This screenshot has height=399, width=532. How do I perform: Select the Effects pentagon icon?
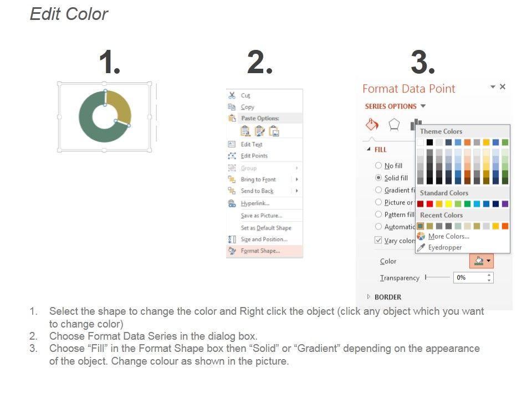click(394, 124)
